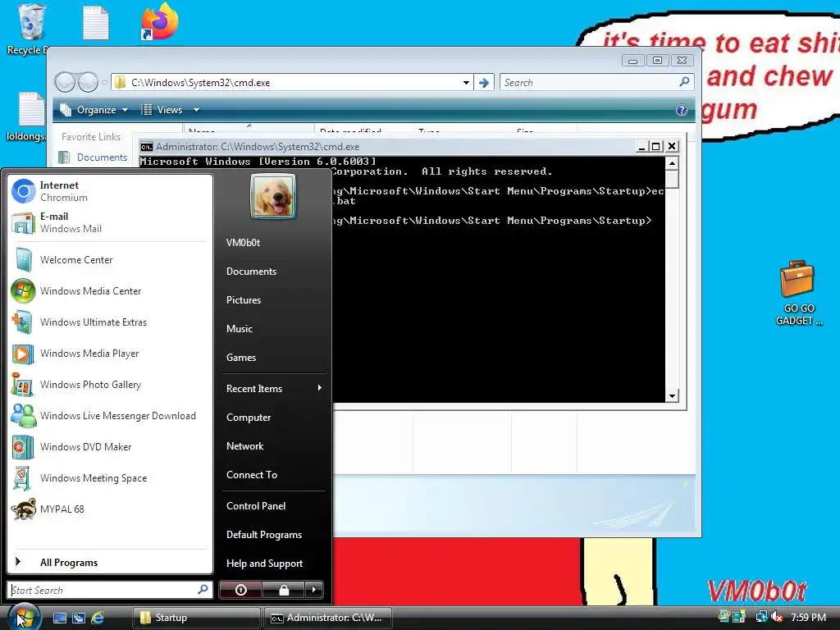Open Windows Live Messenger Download
840x630 pixels.
[110, 416]
